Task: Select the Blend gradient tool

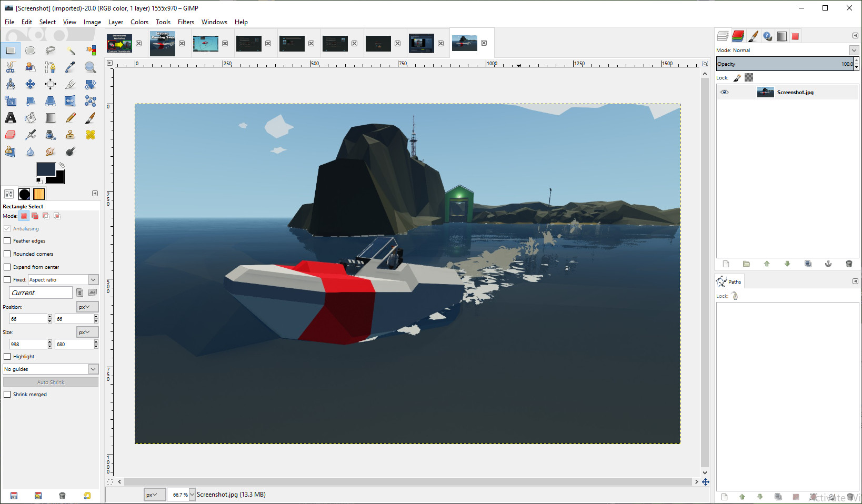Action: click(51, 118)
